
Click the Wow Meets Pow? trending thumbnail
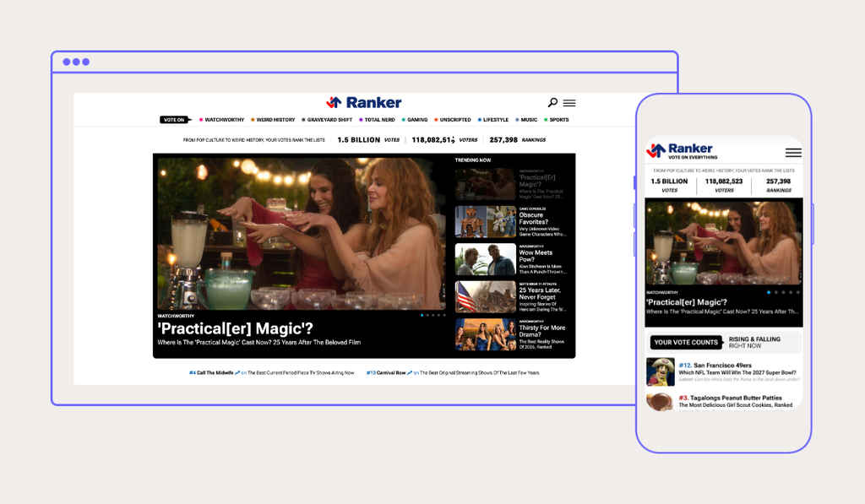click(x=485, y=259)
